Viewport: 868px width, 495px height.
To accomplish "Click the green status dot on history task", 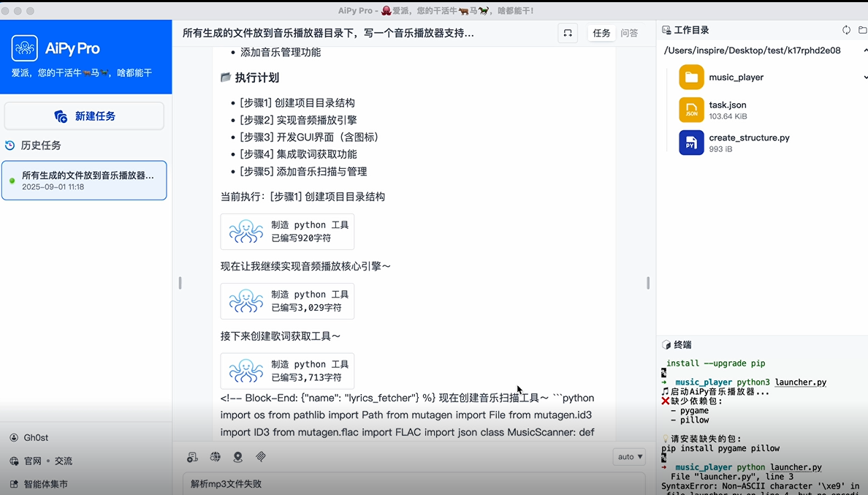I will pos(12,181).
